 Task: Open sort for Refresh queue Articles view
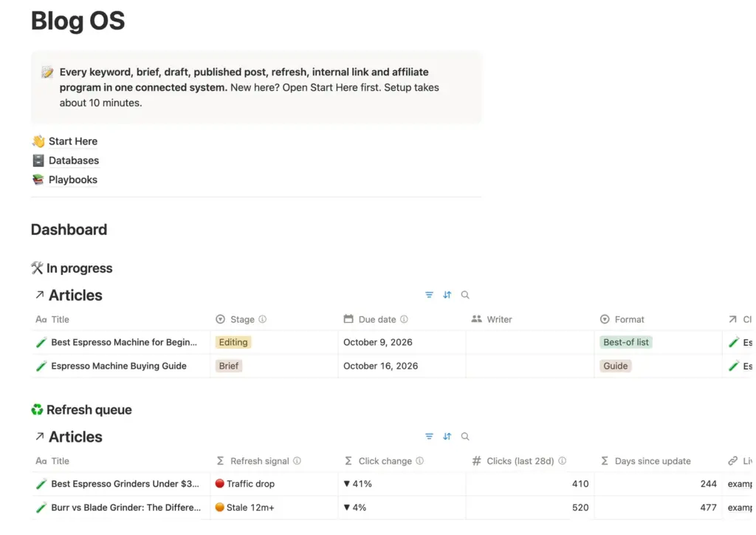click(447, 437)
